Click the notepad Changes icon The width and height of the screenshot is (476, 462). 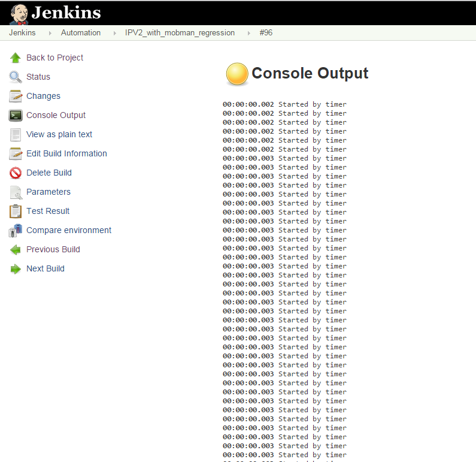point(16,96)
